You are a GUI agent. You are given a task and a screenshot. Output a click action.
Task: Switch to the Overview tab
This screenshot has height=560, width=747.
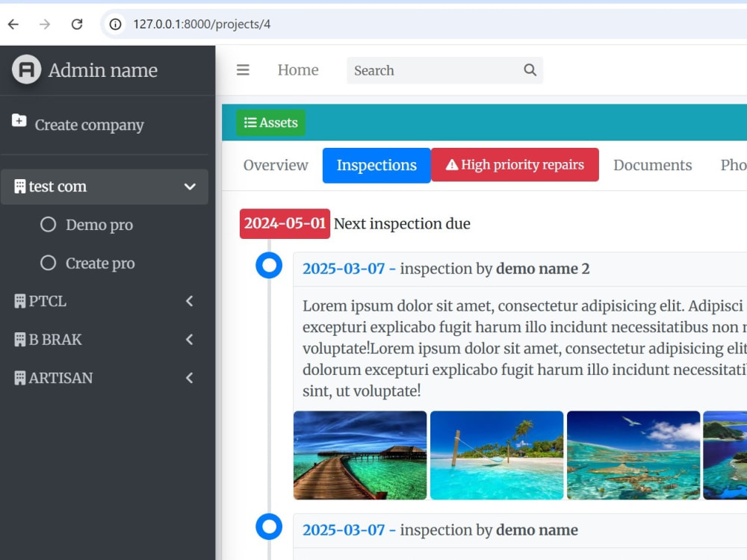pyautogui.click(x=276, y=165)
